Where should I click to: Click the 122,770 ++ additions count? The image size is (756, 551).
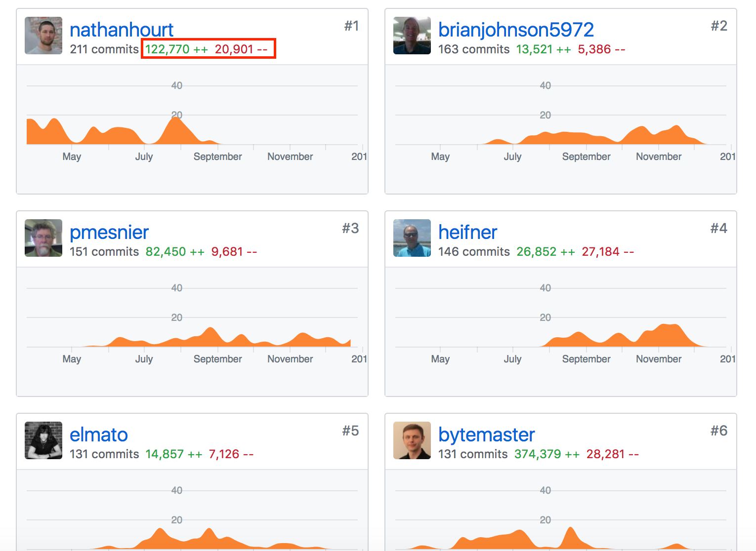tap(176, 49)
